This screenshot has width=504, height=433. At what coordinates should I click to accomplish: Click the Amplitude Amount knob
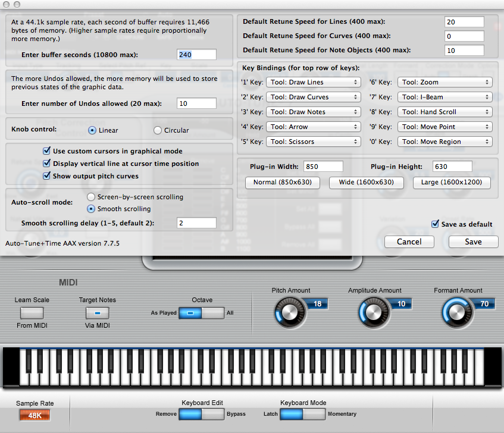click(371, 311)
